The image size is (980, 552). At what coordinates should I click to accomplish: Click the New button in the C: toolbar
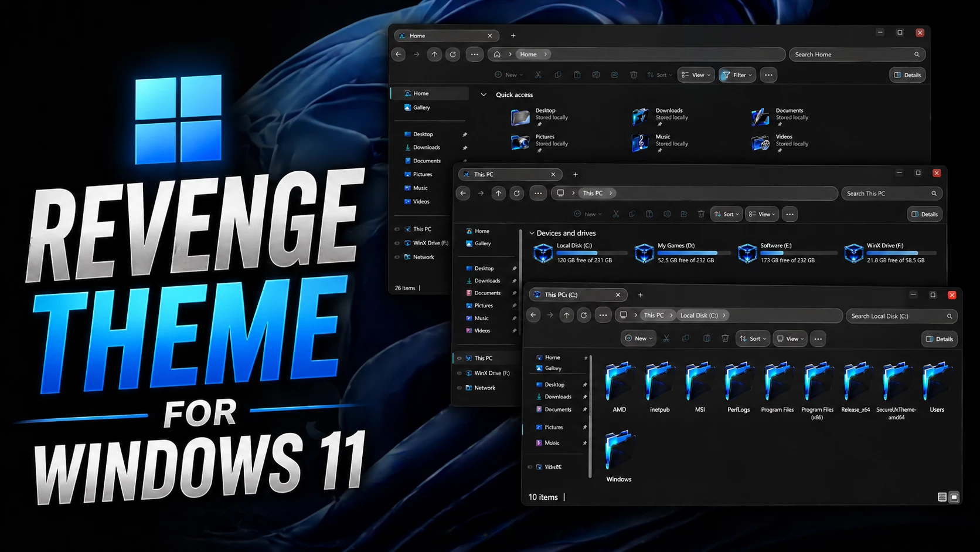638,338
